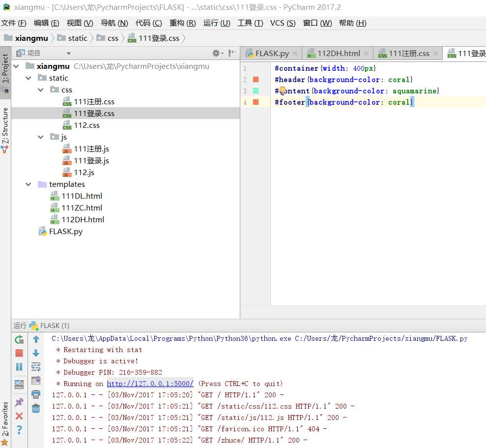
Task: Collapse the static folder
Action: 29,78
